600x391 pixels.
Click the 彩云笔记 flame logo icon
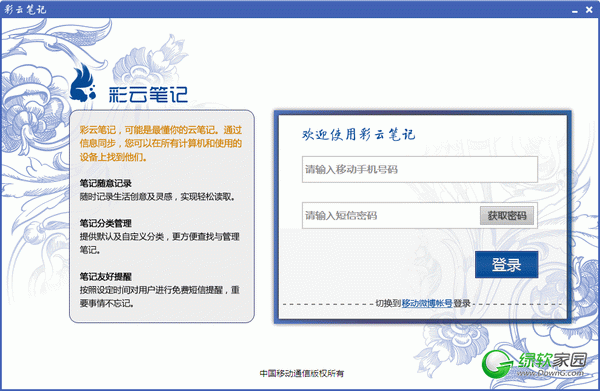click(83, 83)
